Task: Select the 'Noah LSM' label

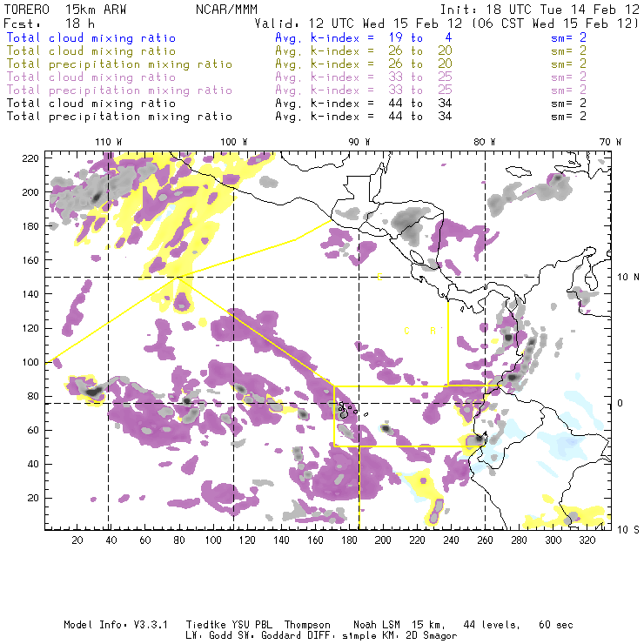Action: pos(377,625)
